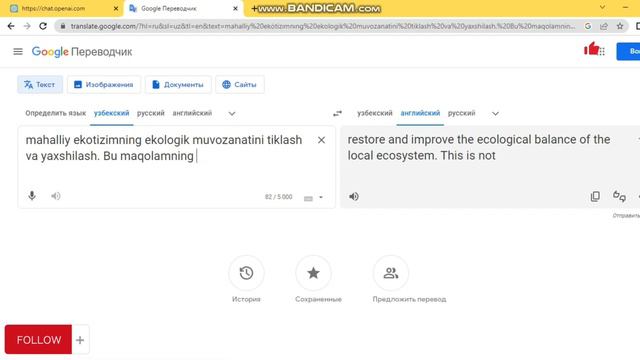
Task: Select английский as target language
Action: point(420,113)
